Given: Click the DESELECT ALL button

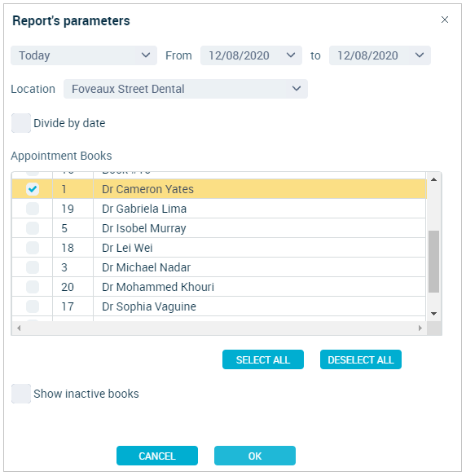Looking at the screenshot, I should 361,359.
